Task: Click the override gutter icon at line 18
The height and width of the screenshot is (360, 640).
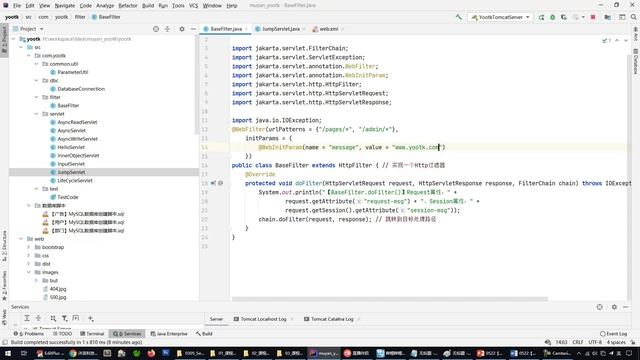Action: [213, 183]
